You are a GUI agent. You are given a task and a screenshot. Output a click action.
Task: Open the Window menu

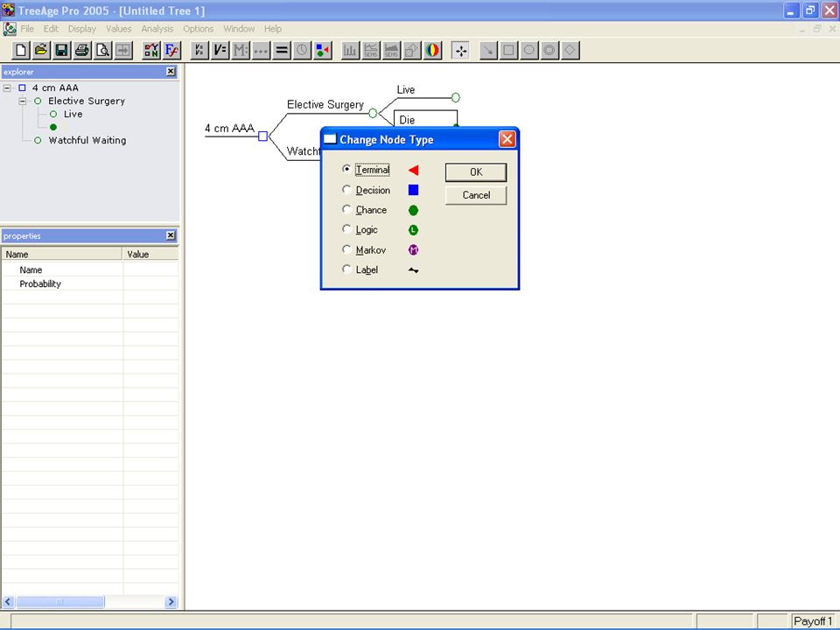[x=239, y=29]
